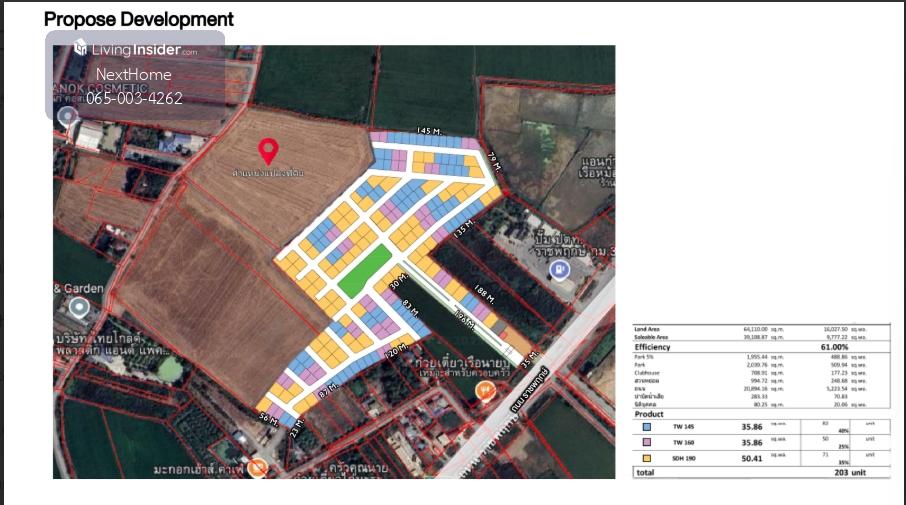This screenshot has width=906, height=505.
Task: Click the Land Area row in the table
Action: (x=760, y=328)
